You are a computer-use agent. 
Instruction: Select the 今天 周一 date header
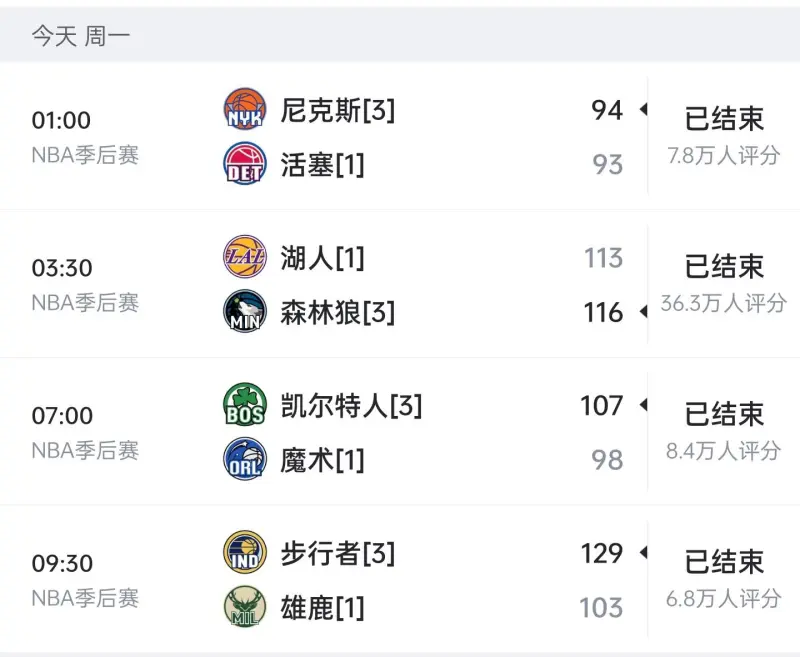[80, 37]
